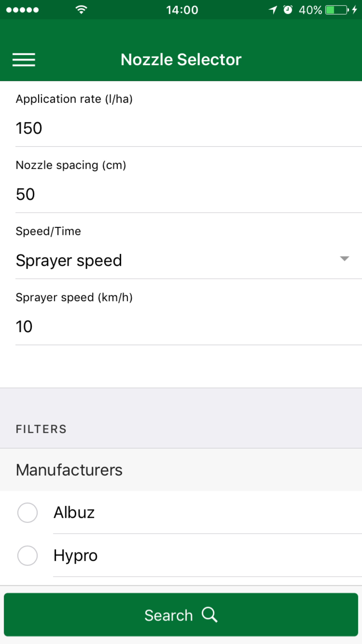Tap the Manufacturers section header
Screen dimensions: 362x644
(x=181, y=470)
